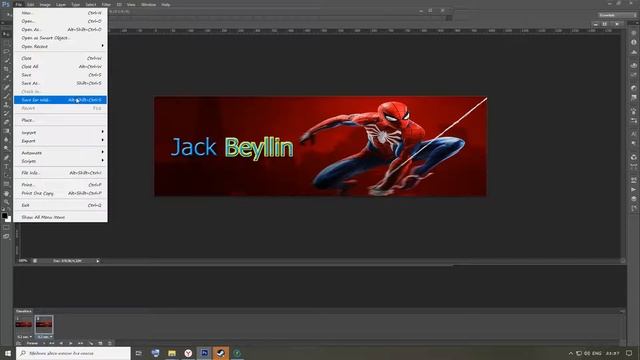Screen dimensions: 640x360
Task: Open frame 2 delay dropdown
Action: (x=44, y=337)
